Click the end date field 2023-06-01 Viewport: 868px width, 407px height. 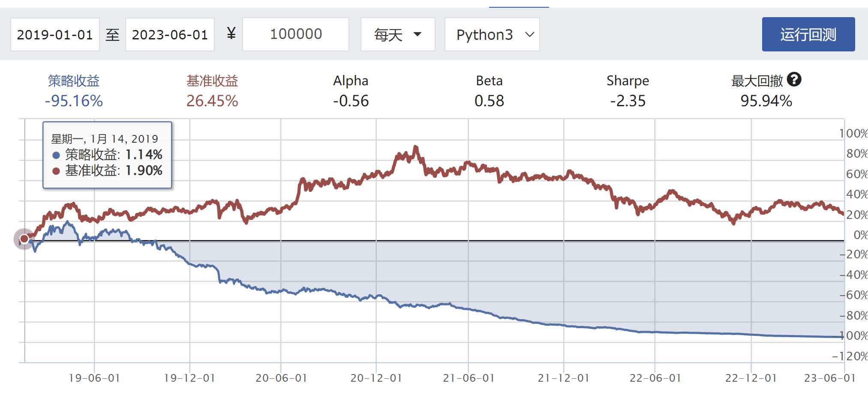coord(170,34)
